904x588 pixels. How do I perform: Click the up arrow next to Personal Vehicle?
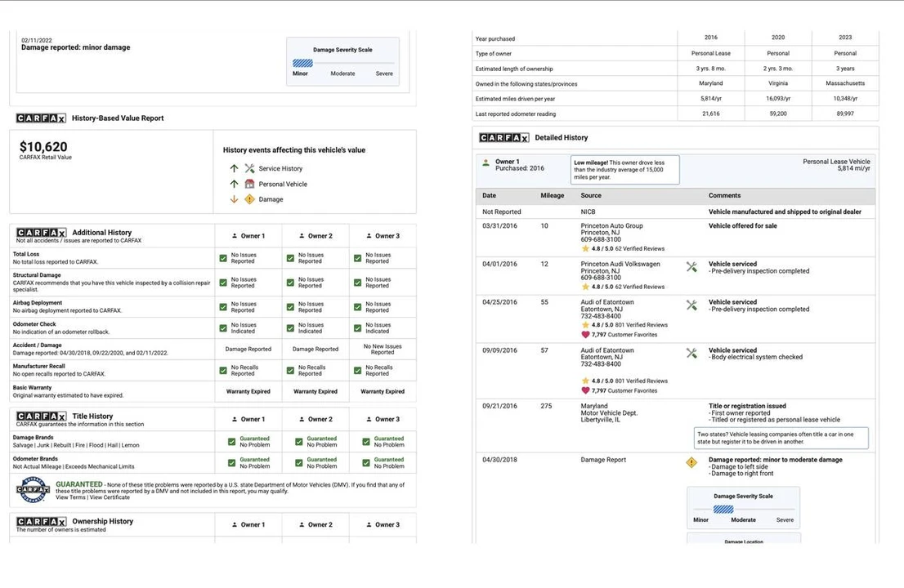(x=234, y=184)
